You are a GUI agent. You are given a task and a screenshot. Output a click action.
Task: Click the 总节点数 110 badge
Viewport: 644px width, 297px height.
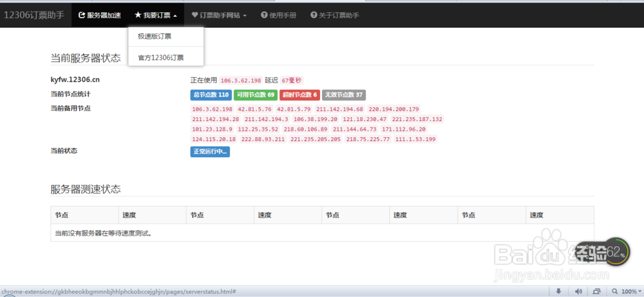pos(211,95)
